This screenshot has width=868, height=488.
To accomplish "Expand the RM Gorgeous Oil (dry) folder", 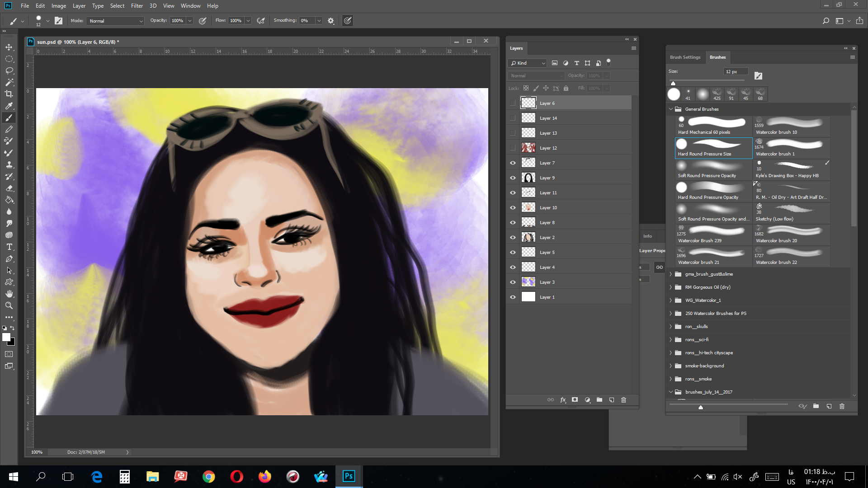I will pyautogui.click(x=671, y=287).
